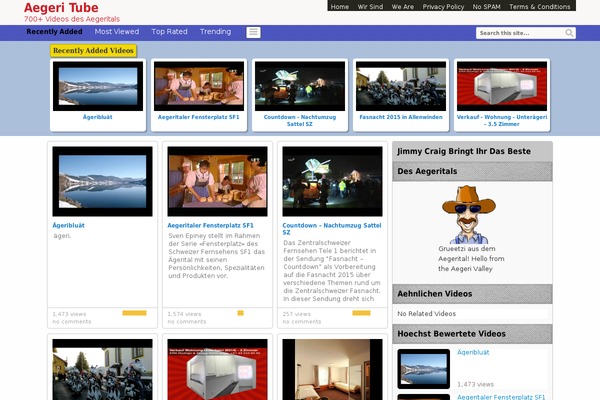Click '700+ Videos des Aegeritals' tagline
Viewport: 600px width, 400px height.
(x=72, y=19)
